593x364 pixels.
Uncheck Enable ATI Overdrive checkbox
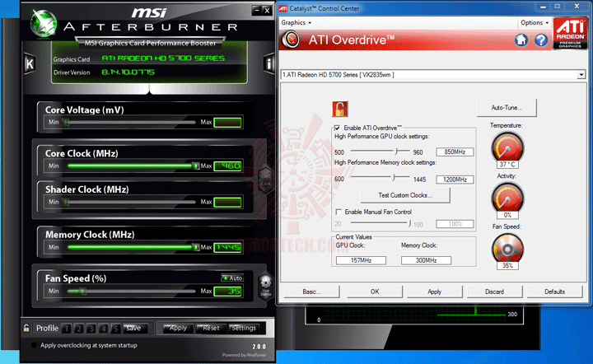click(x=338, y=128)
